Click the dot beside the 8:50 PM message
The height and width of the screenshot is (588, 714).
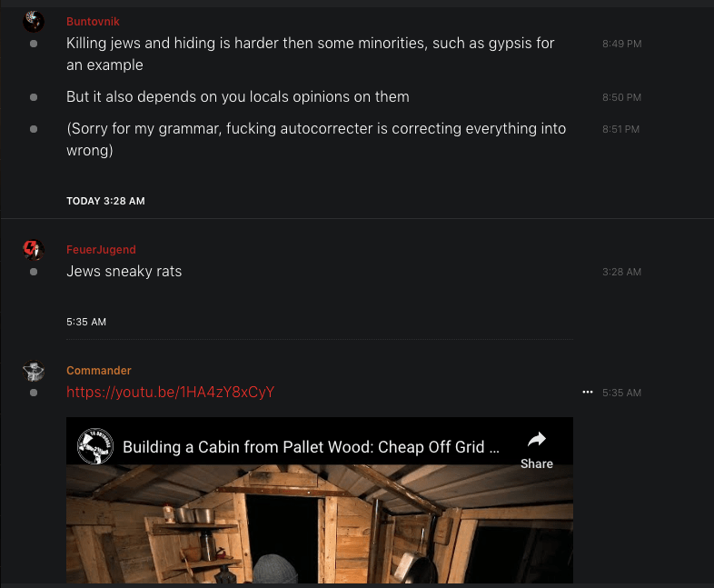(x=34, y=97)
